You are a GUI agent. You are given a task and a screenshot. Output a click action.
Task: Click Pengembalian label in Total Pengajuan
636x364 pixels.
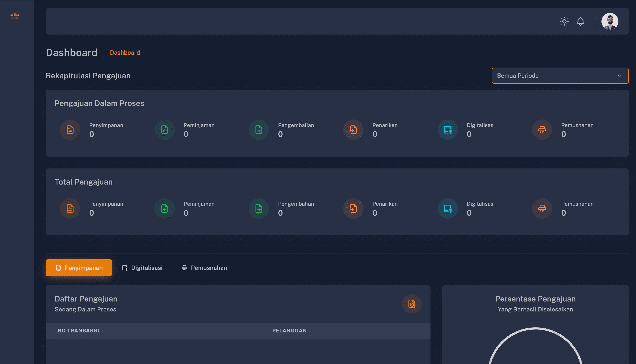click(x=296, y=204)
